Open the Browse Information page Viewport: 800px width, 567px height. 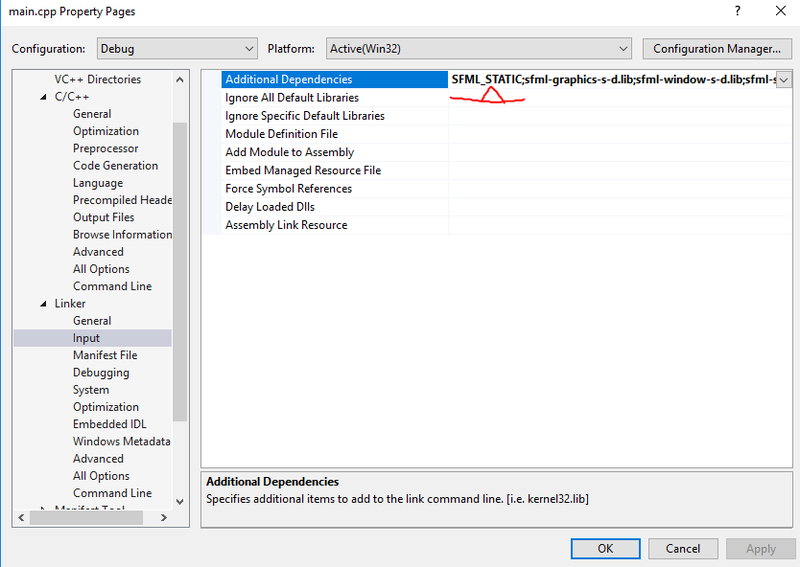point(122,235)
